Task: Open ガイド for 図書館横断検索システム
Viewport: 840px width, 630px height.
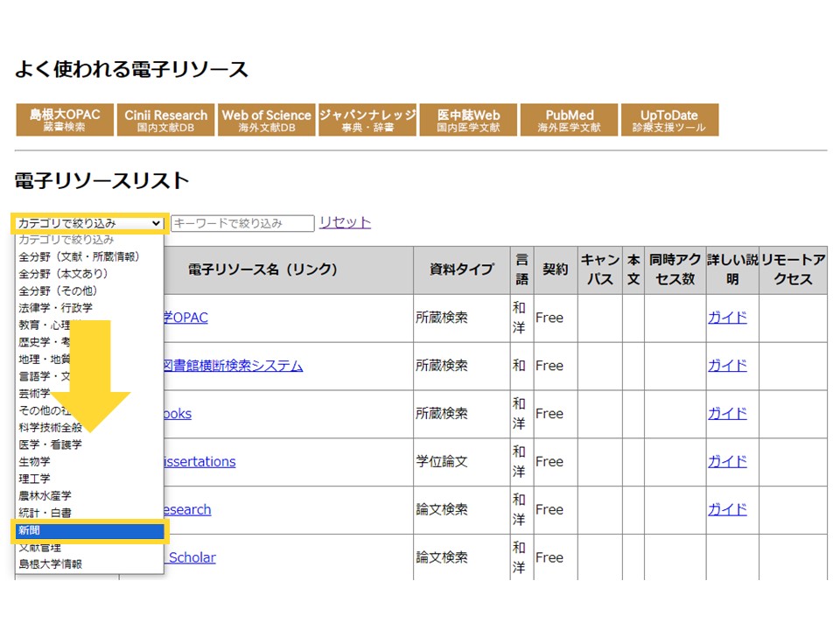Action: [727, 366]
